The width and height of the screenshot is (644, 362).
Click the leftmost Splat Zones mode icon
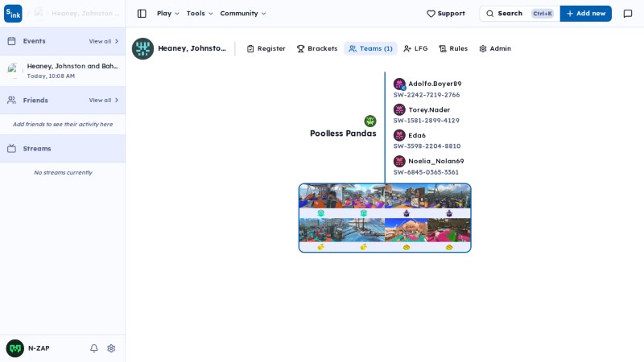[320, 213]
